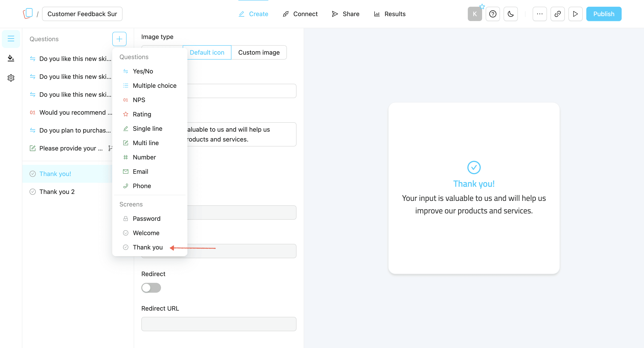The height and width of the screenshot is (348, 644).
Task: Preview survey with play button
Action: click(575, 14)
